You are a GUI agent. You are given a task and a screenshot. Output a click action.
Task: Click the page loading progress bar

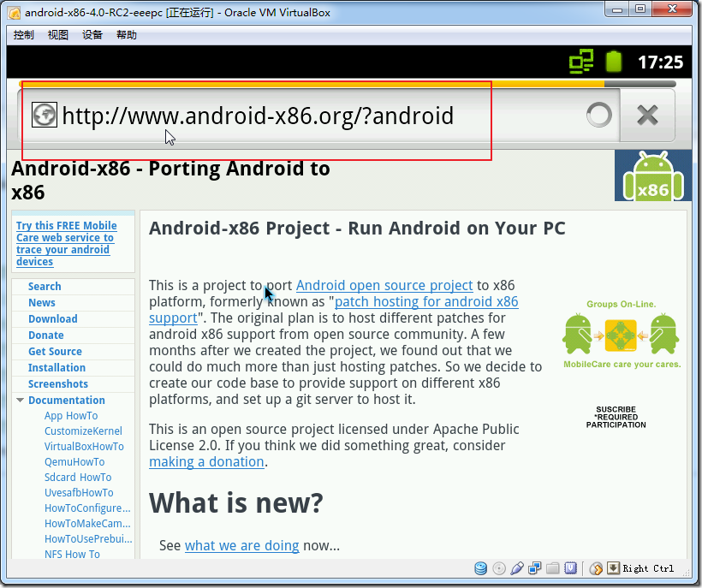click(x=348, y=84)
